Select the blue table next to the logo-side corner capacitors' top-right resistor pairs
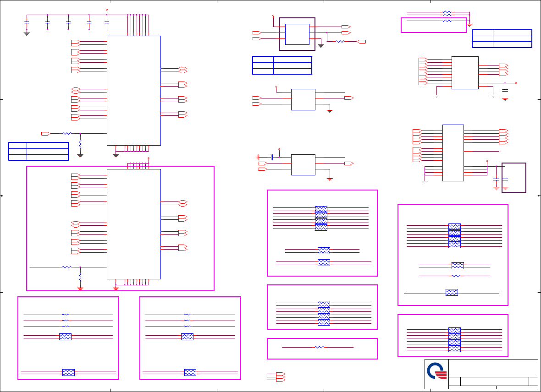 point(502,38)
